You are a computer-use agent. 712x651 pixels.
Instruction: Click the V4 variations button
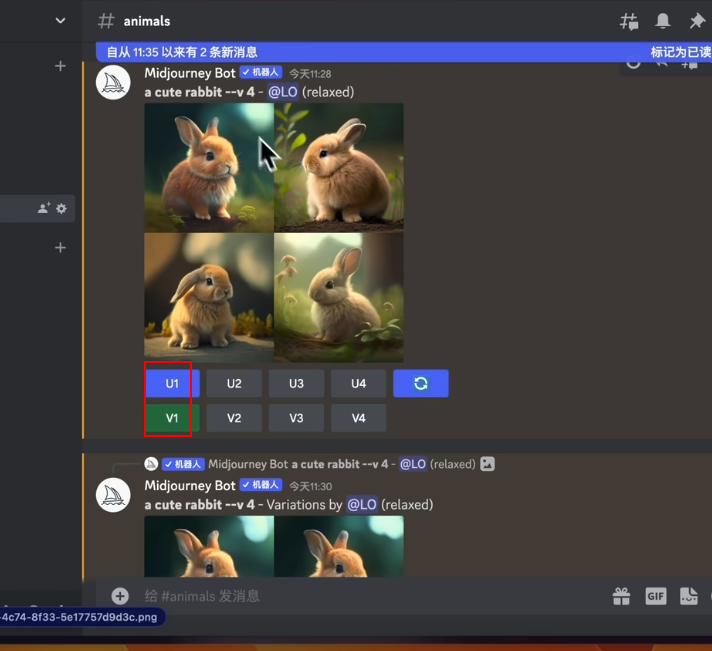coord(358,418)
